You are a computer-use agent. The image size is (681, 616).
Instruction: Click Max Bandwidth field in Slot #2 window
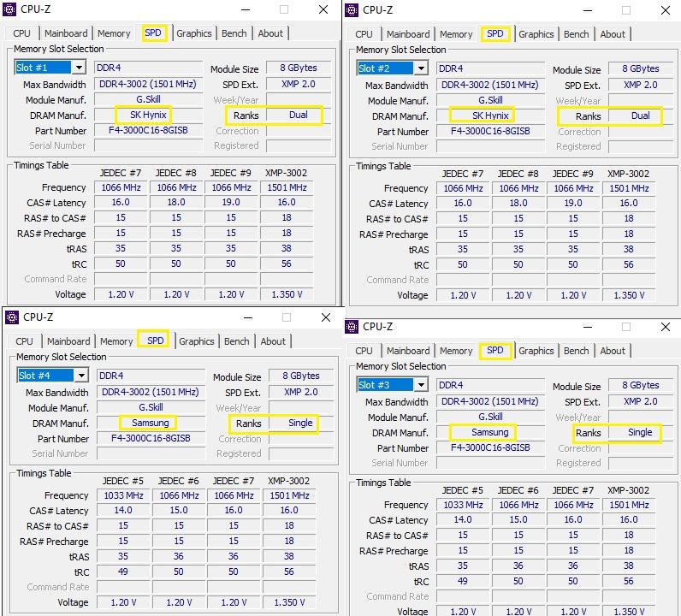490,86
